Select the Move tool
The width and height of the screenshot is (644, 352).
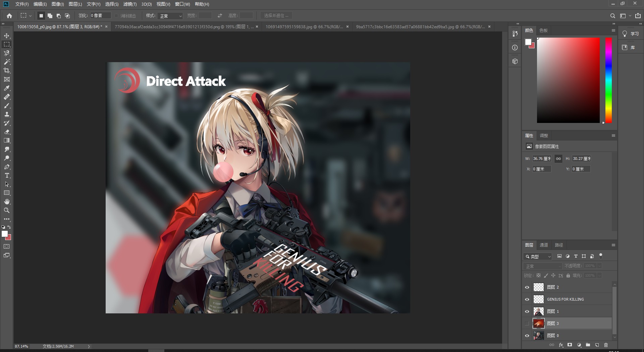pos(7,36)
